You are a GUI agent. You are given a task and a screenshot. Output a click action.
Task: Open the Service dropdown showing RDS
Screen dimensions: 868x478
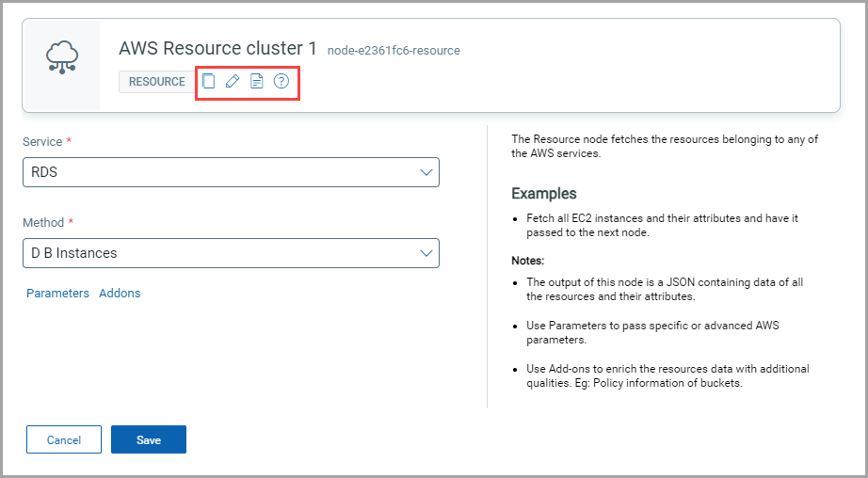(x=231, y=172)
